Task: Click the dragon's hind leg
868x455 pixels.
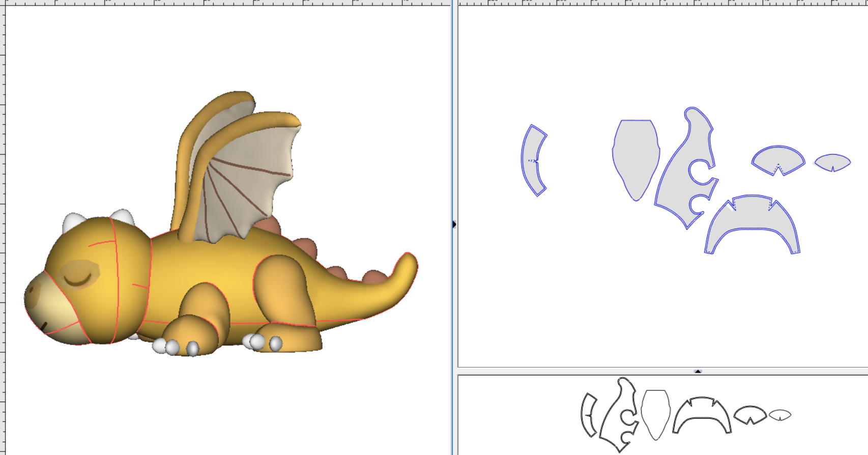Action: [285, 300]
